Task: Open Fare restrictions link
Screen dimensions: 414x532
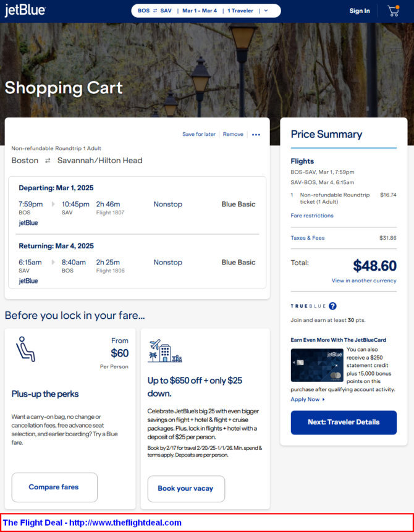Action: coord(312,216)
